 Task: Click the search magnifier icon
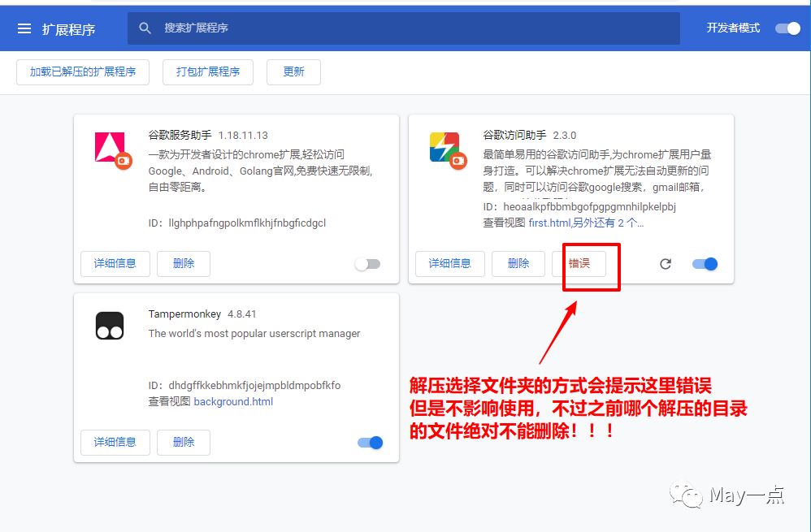145,28
